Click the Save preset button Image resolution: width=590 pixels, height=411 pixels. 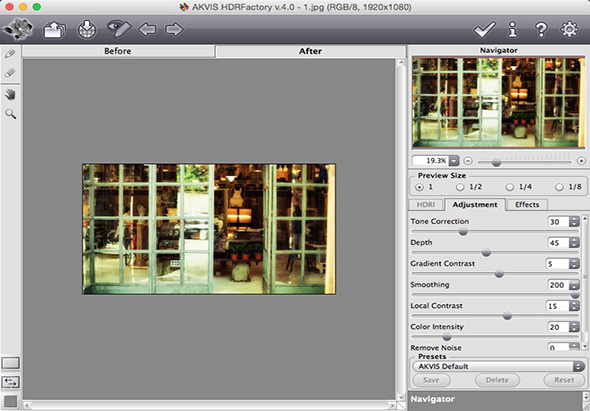coord(431,380)
